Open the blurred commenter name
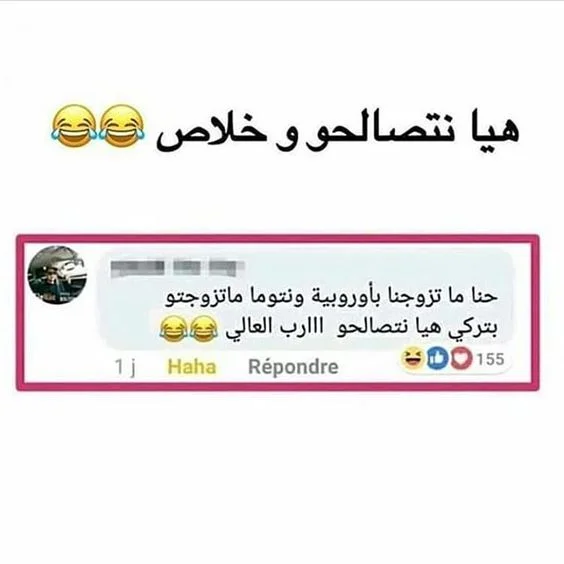The width and height of the screenshot is (564, 564). [178, 268]
